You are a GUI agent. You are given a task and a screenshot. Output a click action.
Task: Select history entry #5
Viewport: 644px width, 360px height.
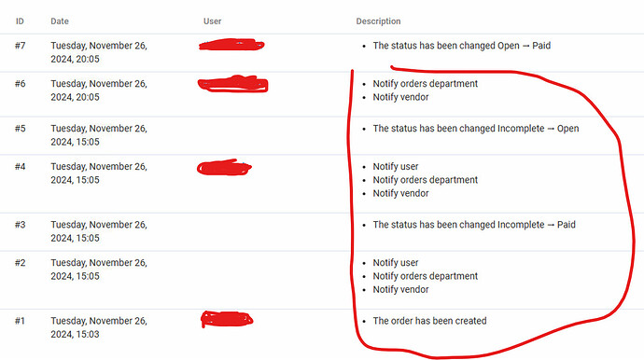coord(322,135)
